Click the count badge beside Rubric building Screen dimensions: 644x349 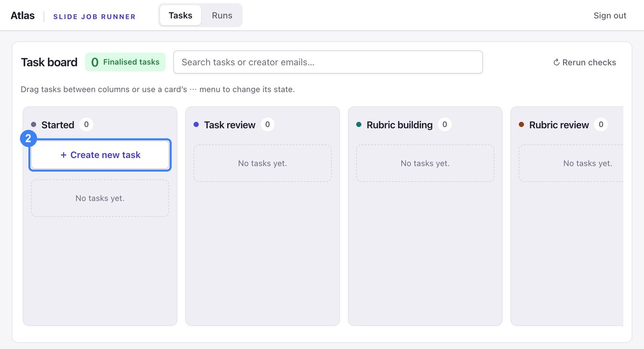pyautogui.click(x=444, y=124)
